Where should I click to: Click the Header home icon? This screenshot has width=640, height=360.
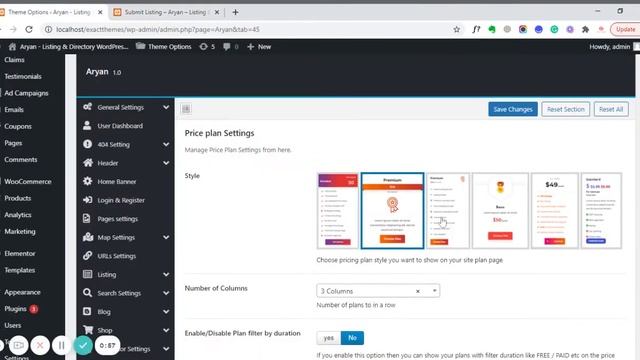pos(88,162)
